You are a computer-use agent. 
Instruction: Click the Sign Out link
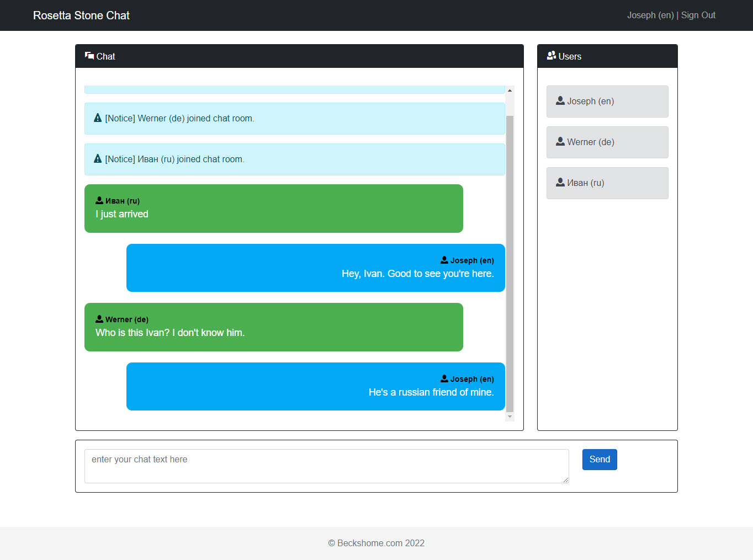click(x=698, y=15)
